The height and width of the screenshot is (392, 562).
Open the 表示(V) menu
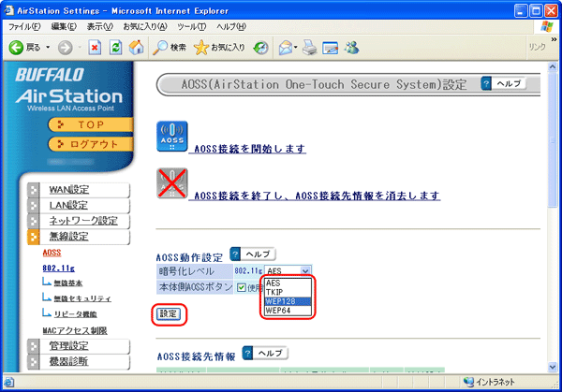click(100, 26)
